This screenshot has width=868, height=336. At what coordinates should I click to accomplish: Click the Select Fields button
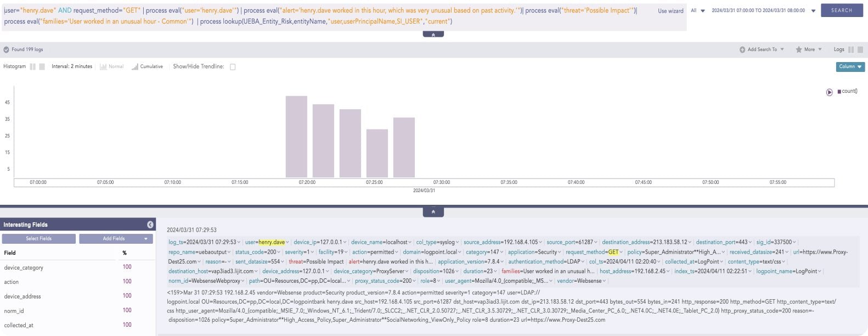pos(38,239)
